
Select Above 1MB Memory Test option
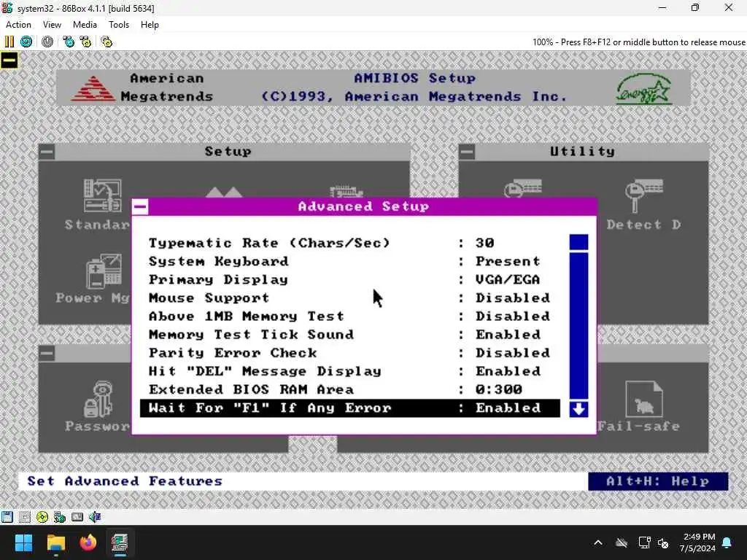click(x=349, y=316)
